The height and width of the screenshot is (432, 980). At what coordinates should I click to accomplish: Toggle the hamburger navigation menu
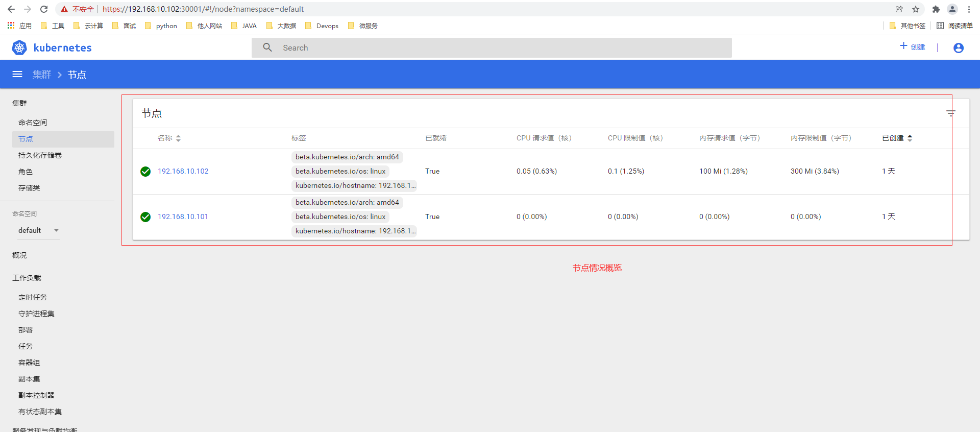(17, 74)
